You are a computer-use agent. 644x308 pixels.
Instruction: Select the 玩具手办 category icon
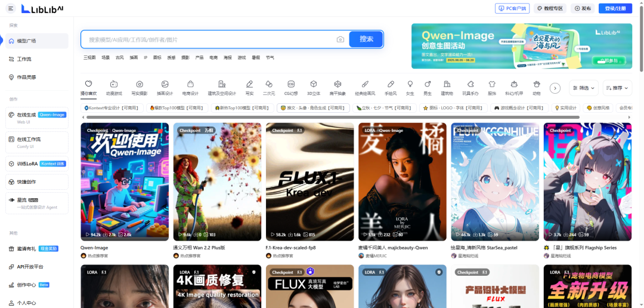click(470, 84)
